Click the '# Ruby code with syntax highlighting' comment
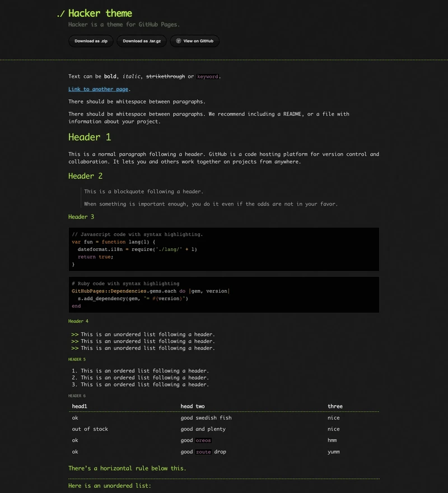Screen dimensions: 448x493 click(x=125, y=283)
